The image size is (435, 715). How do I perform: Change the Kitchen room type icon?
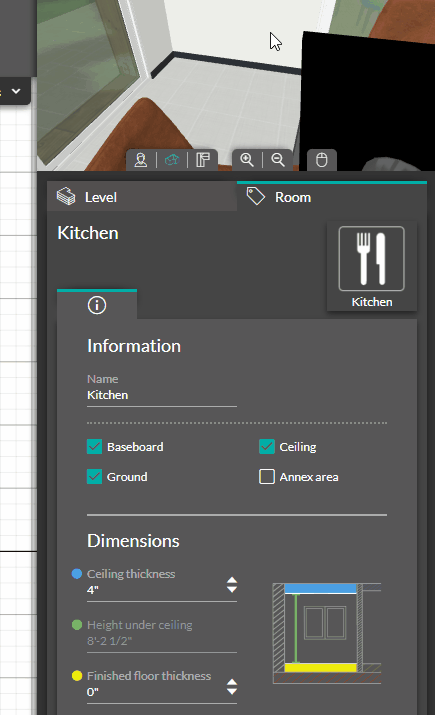click(372, 266)
